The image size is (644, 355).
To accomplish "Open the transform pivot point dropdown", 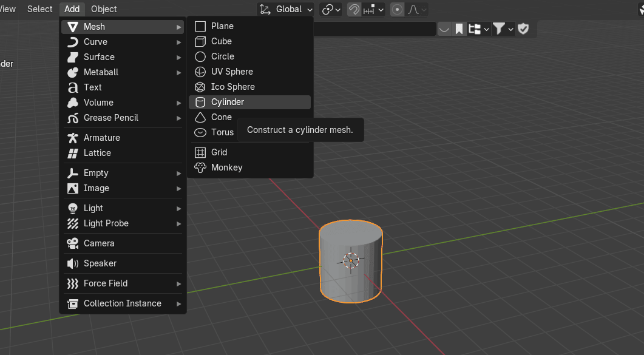I will point(331,9).
